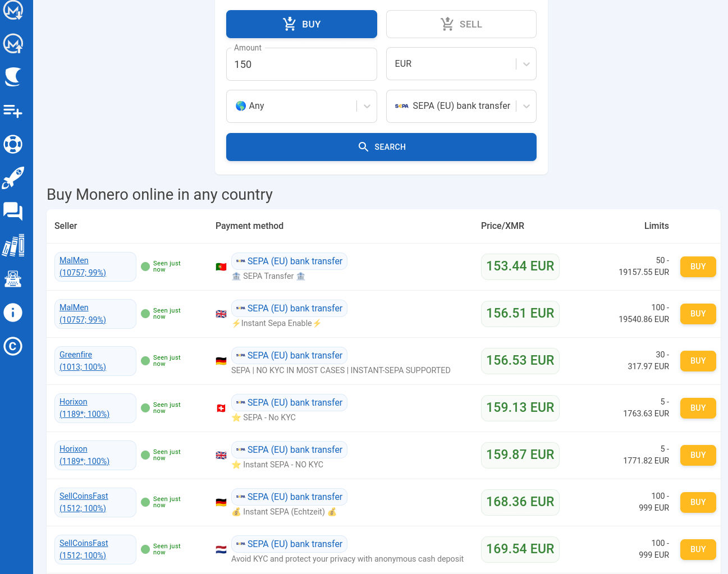This screenshot has width=728, height=574.
Task: Switch to the SELL tab
Action: click(461, 24)
